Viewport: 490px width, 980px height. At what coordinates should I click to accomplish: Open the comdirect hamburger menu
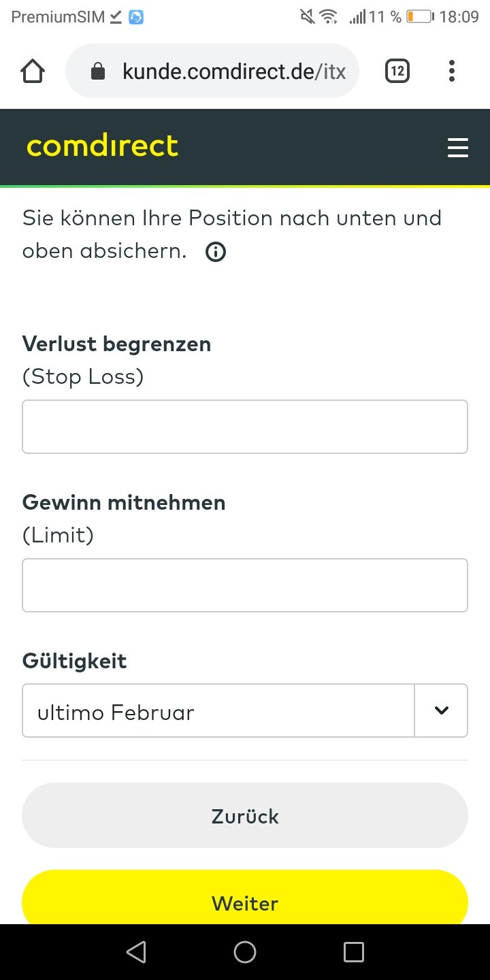click(458, 148)
